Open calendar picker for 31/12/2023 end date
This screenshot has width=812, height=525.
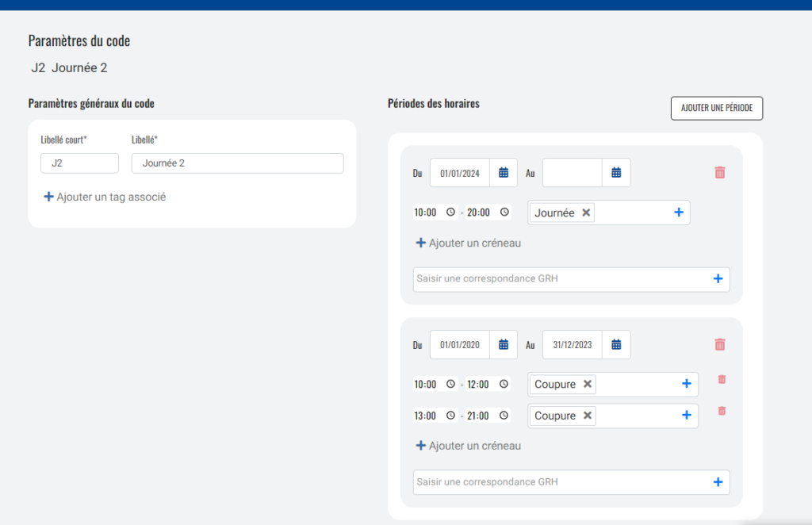(x=616, y=344)
